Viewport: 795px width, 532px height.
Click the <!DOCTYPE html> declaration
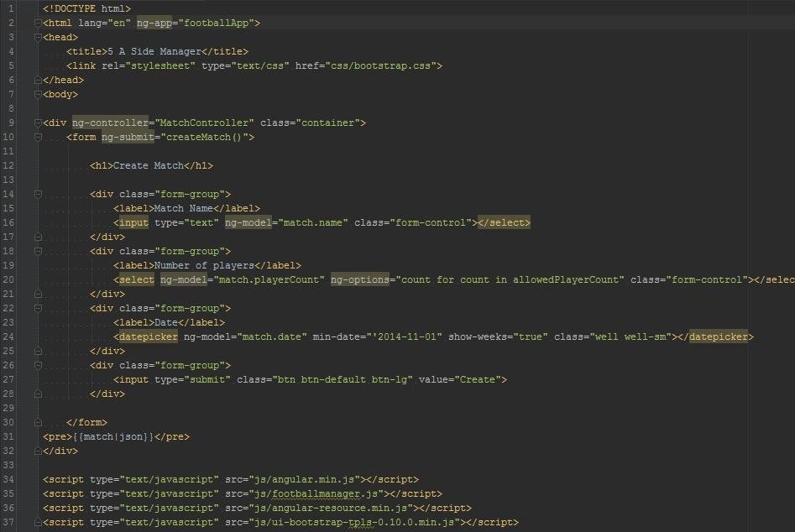[x=86, y=8]
